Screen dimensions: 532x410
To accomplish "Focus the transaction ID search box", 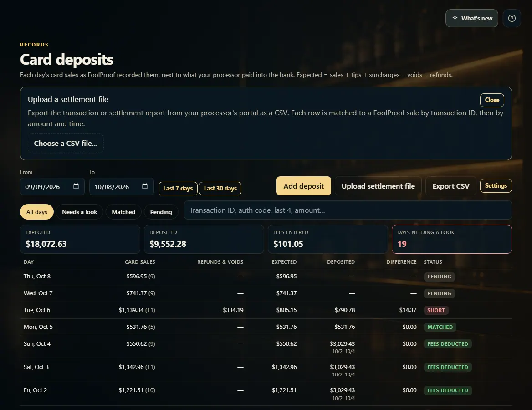I will [x=348, y=210].
